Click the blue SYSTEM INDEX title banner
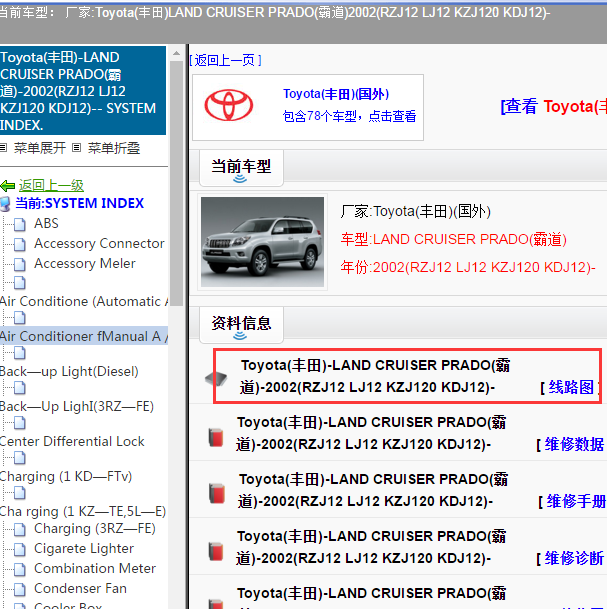Viewport: 607px width, 609px height. [83, 91]
